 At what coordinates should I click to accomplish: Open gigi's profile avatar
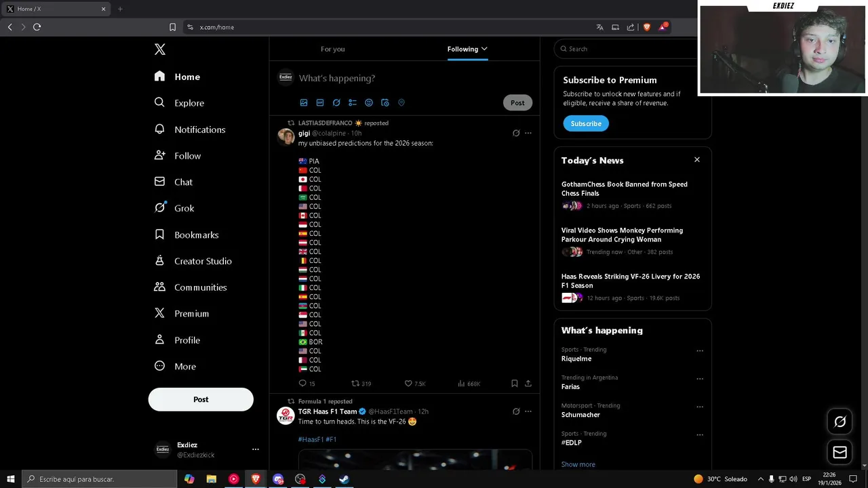(x=285, y=136)
